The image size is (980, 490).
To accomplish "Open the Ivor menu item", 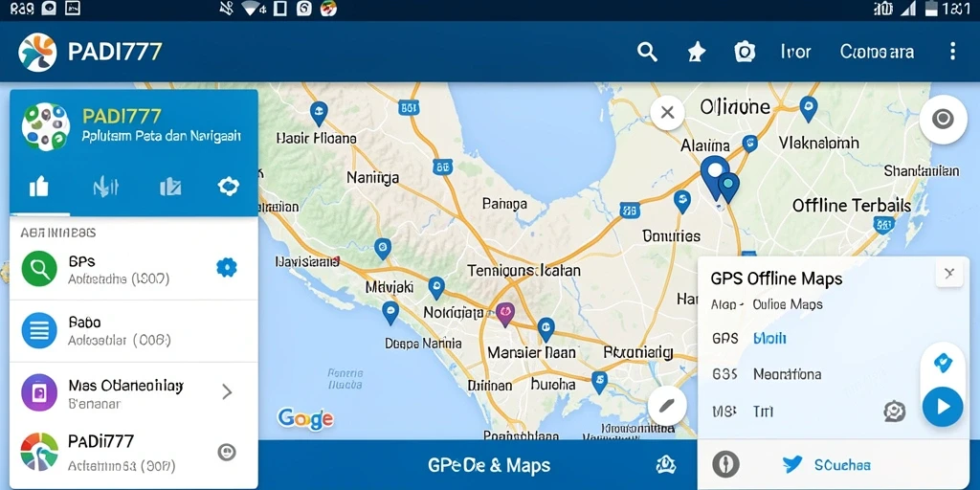I will pos(795,52).
